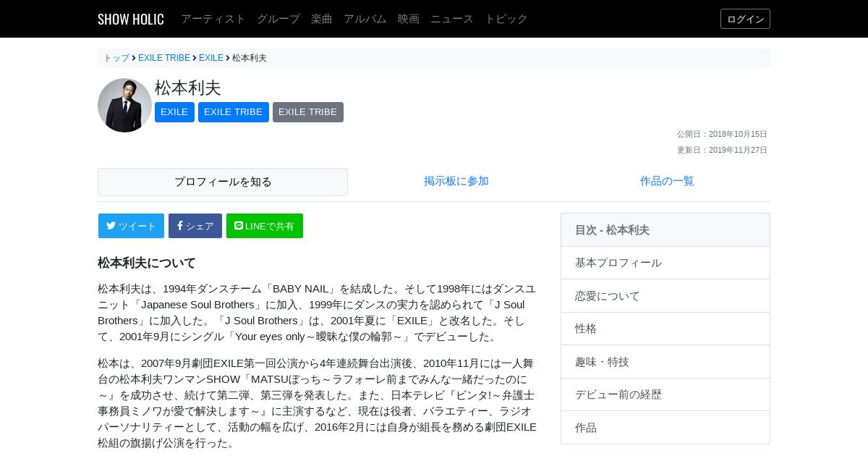868x456 pixels.
Task: Switch to プロフィールを知る tab
Action: [x=223, y=182]
